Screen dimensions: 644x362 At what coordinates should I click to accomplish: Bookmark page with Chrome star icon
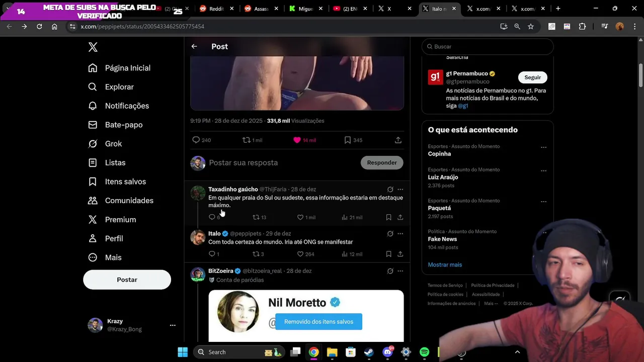click(x=531, y=26)
